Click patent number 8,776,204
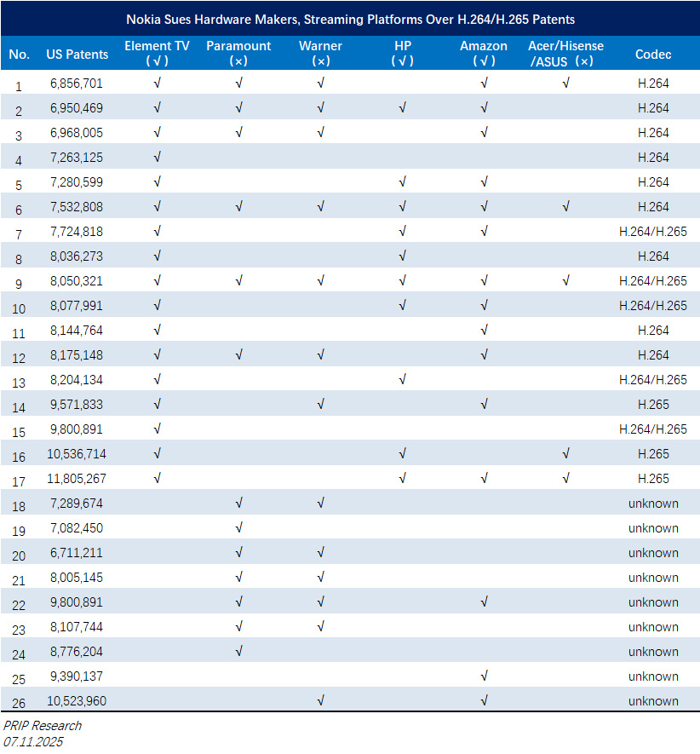700x754 pixels. point(77,652)
